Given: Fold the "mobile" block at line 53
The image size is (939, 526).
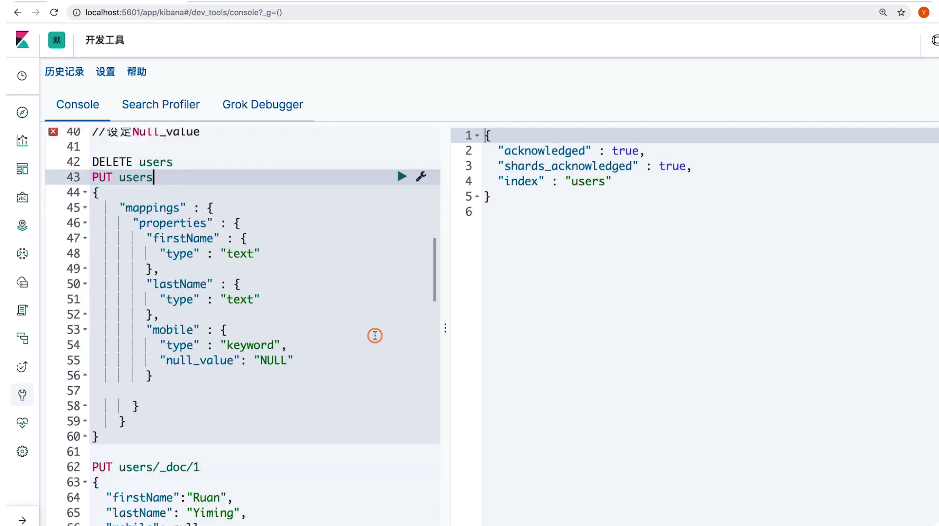Looking at the screenshot, I should pos(85,330).
